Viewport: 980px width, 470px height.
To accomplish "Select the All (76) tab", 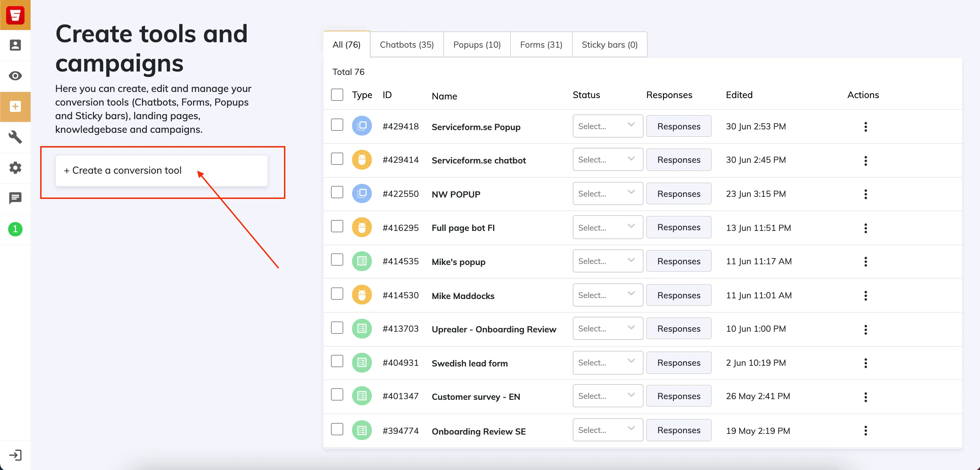I will click(x=346, y=45).
